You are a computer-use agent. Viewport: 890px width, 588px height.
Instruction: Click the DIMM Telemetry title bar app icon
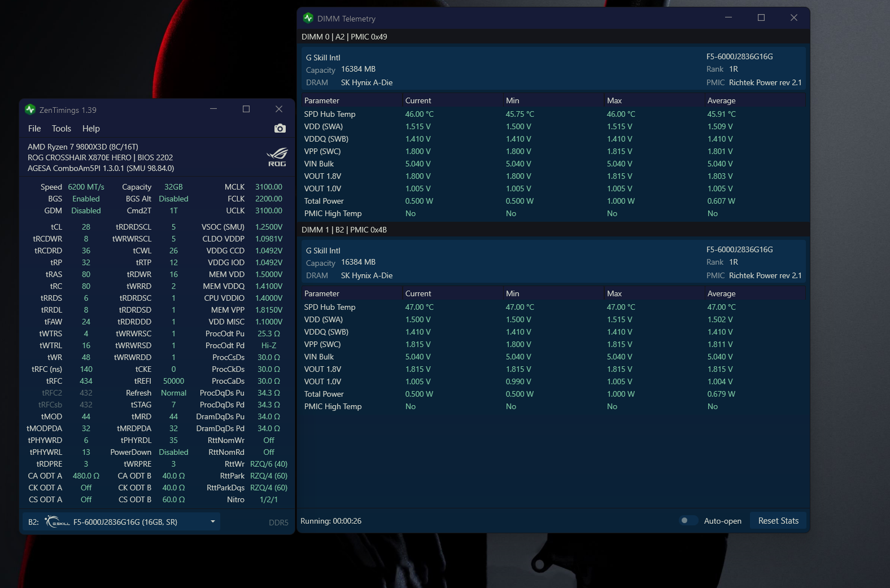[x=308, y=18]
